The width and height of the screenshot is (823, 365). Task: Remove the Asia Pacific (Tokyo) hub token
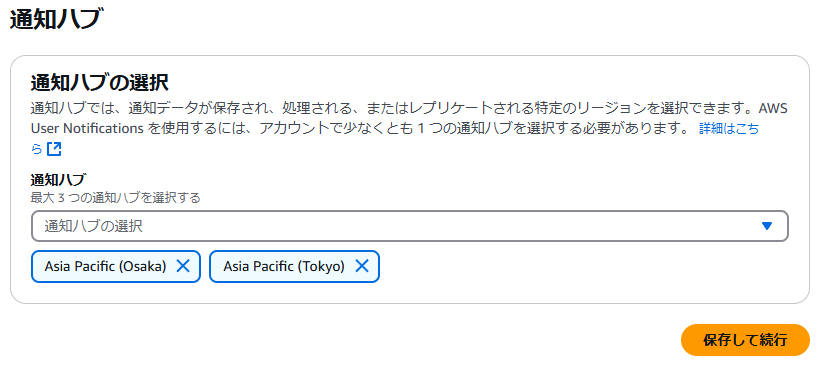click(x=362, y=266)
